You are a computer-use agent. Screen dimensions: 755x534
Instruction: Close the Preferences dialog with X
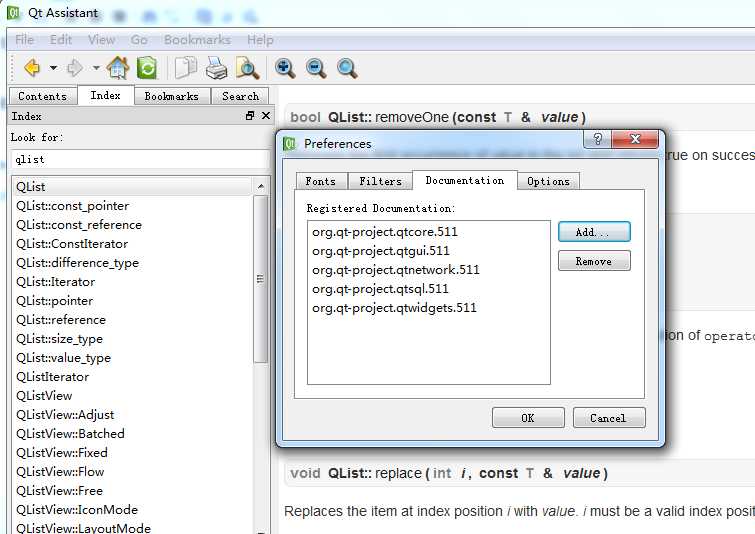coord(635,139)
